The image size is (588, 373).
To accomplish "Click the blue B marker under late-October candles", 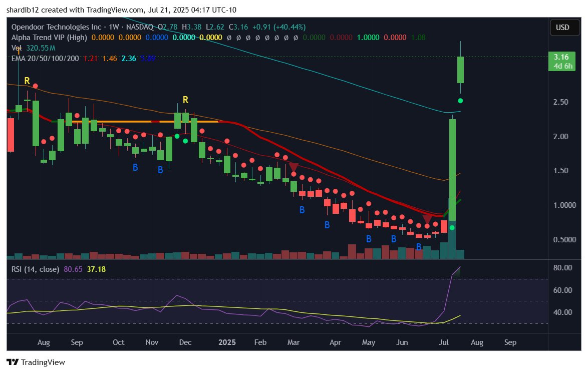I will click(135, 168).
